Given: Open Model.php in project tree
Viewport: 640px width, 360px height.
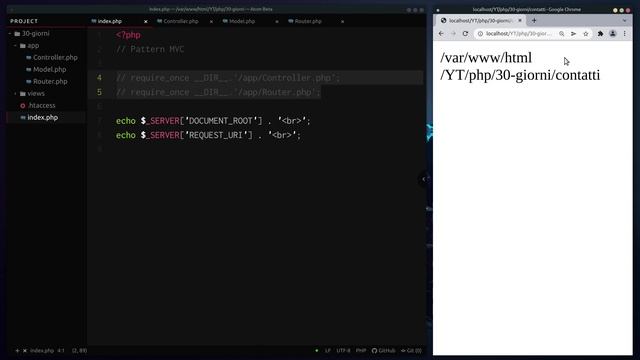Looking at the screenshot, I should [49, 69].
